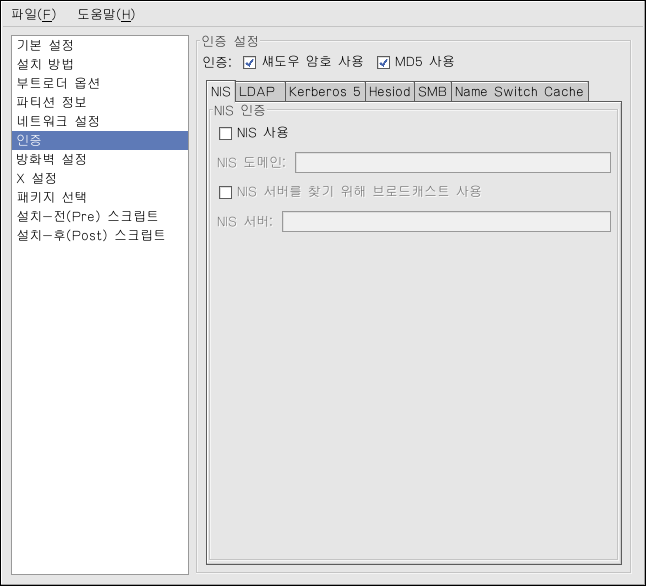Select 기본 설정 in the sidebar
The height and width of the screenshot is (586, 646).
(x=45, y=45)
